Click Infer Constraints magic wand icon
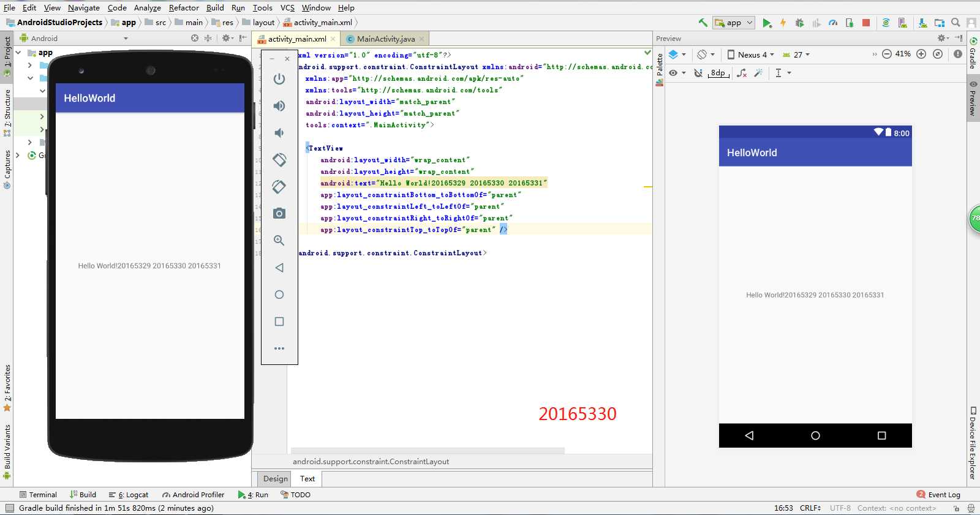Screen dimensions: 980x515 [x=758, y=73]
